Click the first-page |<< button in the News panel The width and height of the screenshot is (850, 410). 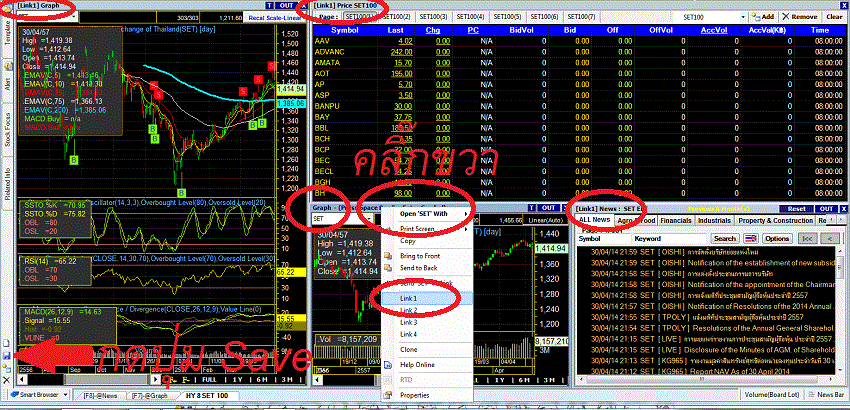coord(807,239)
